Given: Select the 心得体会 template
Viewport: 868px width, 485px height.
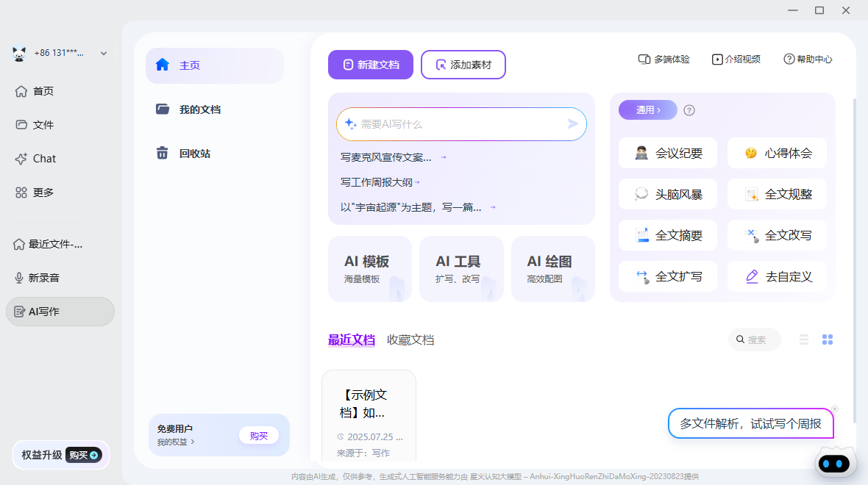Looking at the screenshot, I should click(778, 153).
